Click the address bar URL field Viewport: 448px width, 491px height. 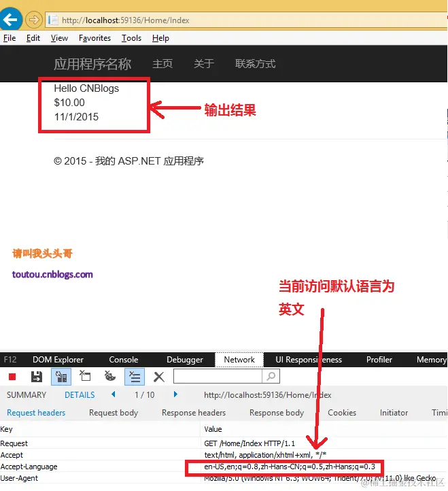tap(247, 20)
